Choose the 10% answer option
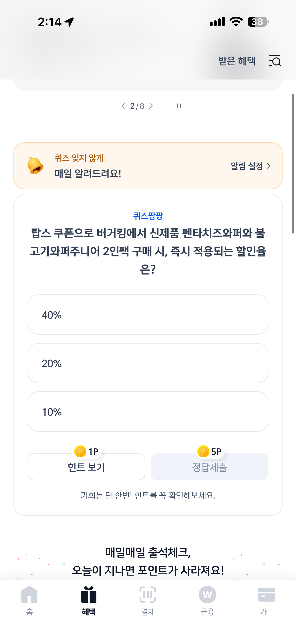Viewport: 296px width, 644px height. coord(148,412)
